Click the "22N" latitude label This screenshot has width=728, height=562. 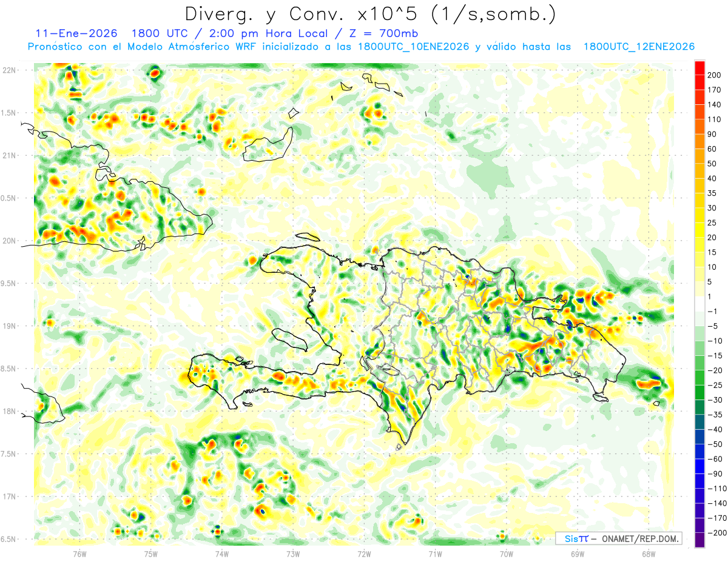point(9,70)
